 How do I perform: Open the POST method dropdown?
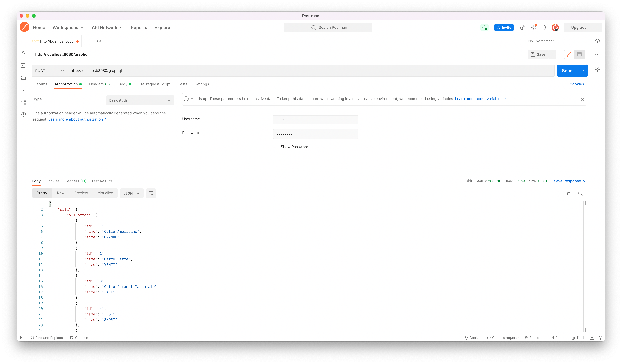pyautogui.click(x=49, y=71)
